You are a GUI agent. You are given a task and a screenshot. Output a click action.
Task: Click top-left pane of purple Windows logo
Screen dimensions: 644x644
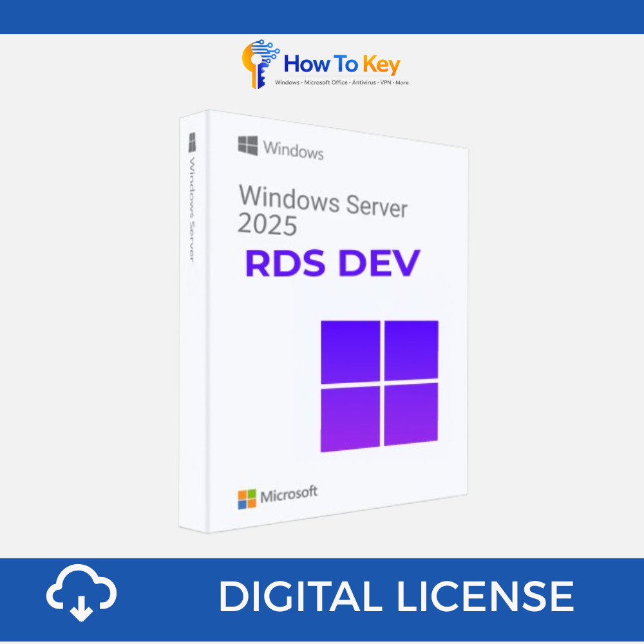(350, 352)
